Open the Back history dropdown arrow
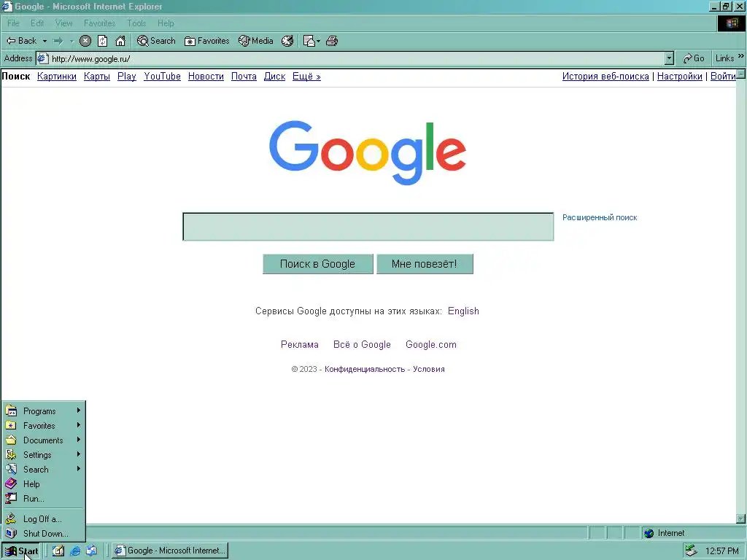 [x=44, y=41]
